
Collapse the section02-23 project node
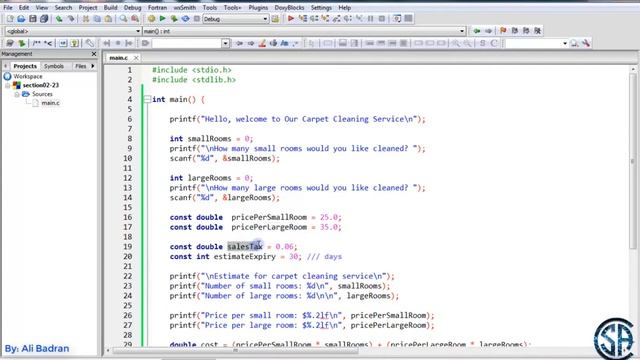tap(7, 85)
